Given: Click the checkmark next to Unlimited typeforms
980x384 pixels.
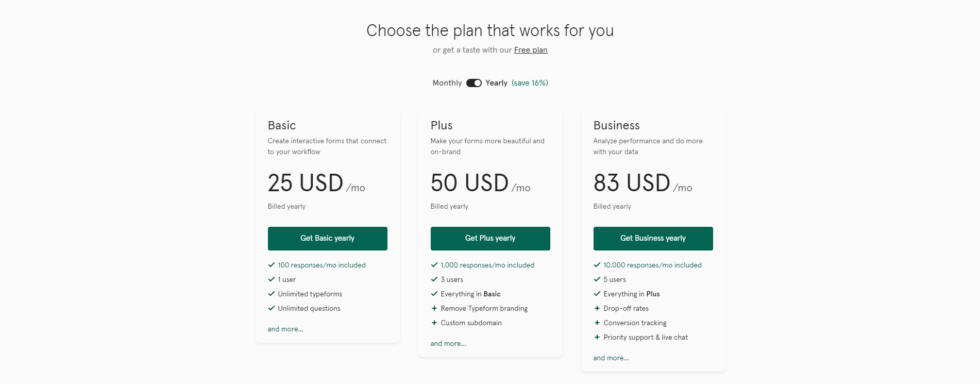Looking at the screenshot, I should pos(272,294).
